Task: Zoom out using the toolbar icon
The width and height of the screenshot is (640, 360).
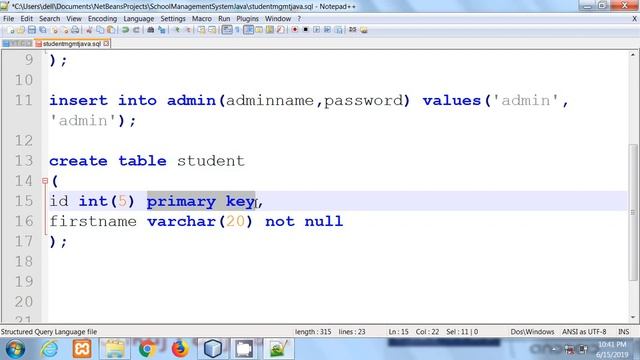Action: click(x=189, y=30)
